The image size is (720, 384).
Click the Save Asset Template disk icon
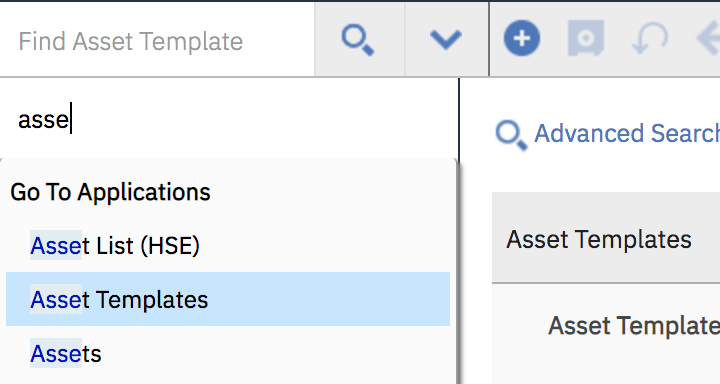[585, 38]
